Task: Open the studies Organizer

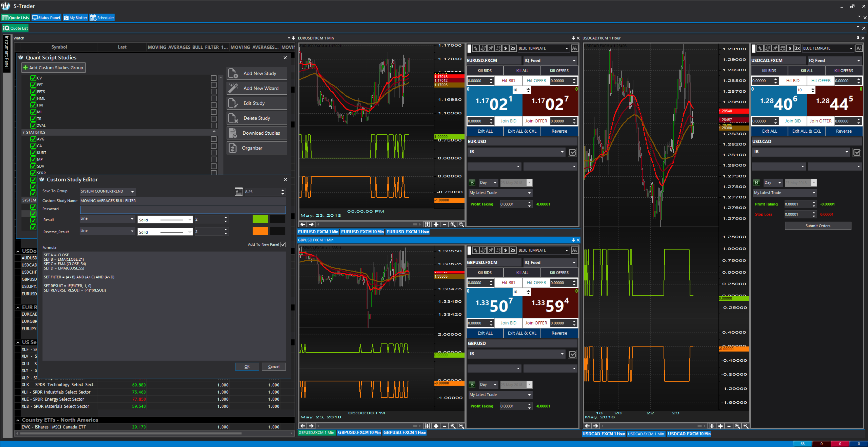Action: (257, 148)
